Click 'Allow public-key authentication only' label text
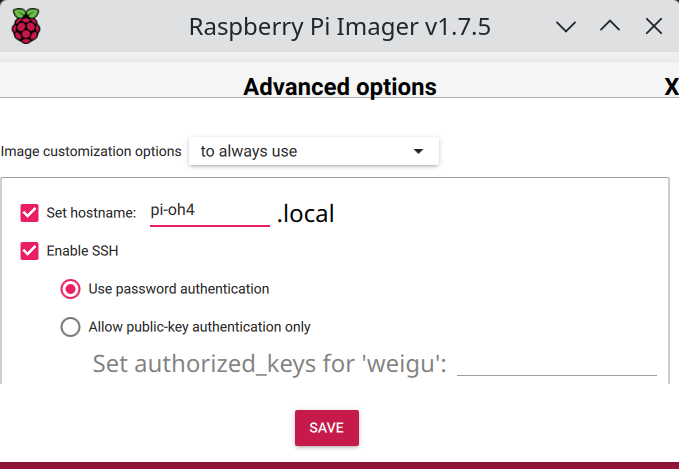 tap(200, 327)
